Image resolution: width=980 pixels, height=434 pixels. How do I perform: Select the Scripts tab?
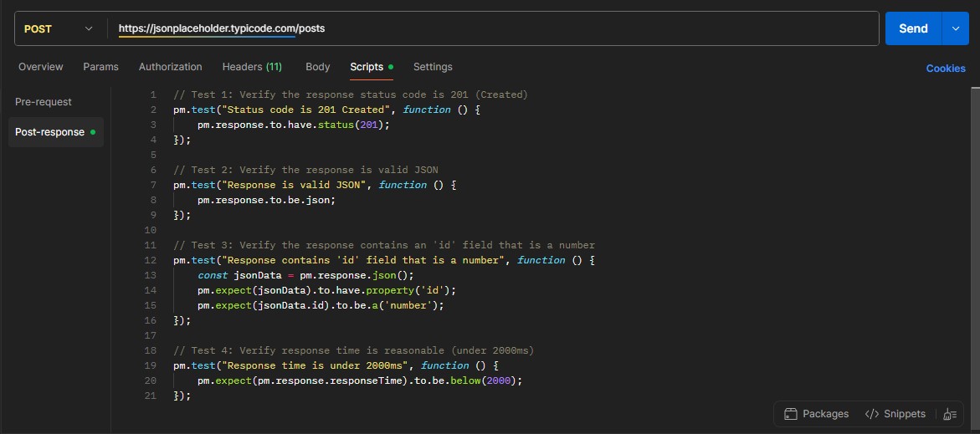pos(372,67)
